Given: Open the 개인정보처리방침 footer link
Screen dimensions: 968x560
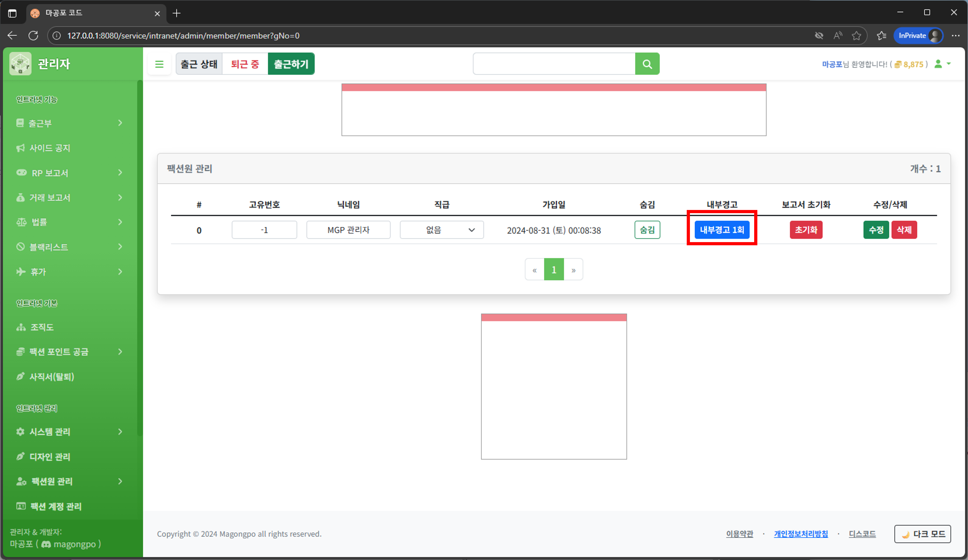Looking at the screenshot, I should [801, 534].
